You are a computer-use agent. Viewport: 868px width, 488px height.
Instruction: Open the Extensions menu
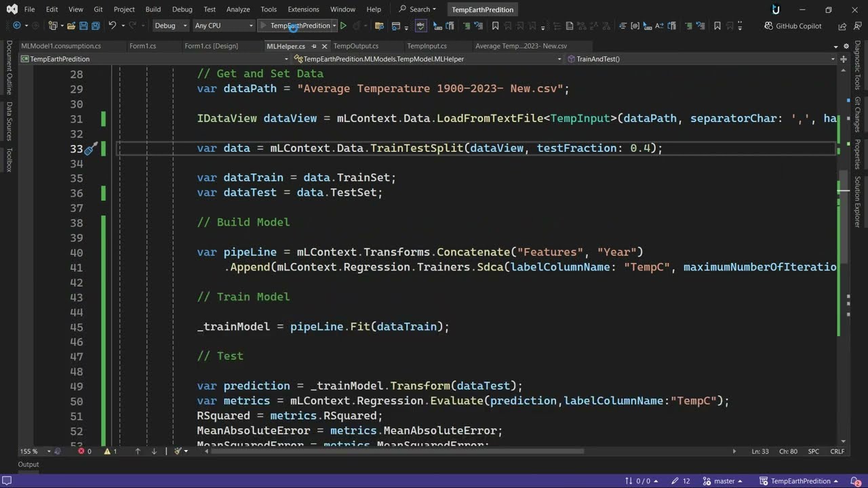(303, 9)
